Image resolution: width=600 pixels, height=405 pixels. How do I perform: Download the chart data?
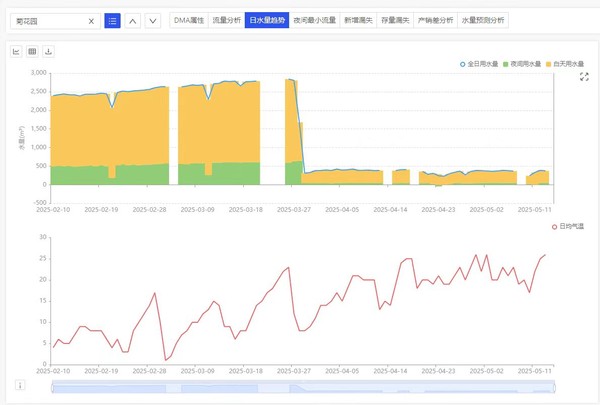pyautogui.click(x=49, y=51)
